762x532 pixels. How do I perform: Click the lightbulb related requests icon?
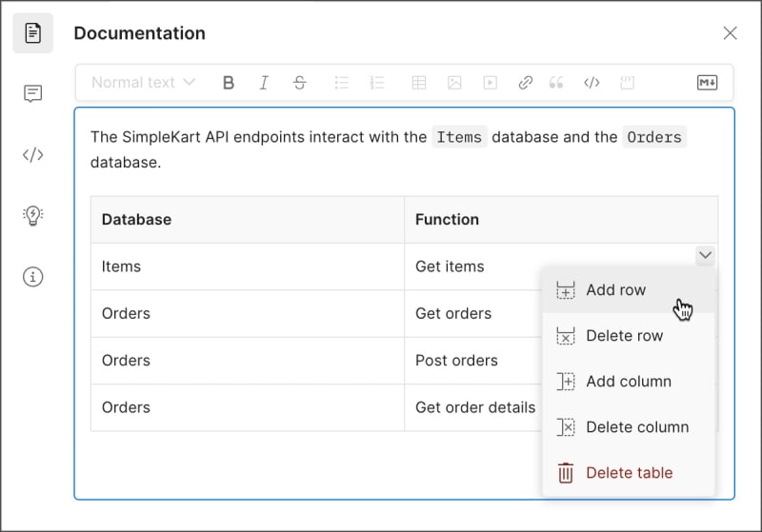(x=33, y=215)
